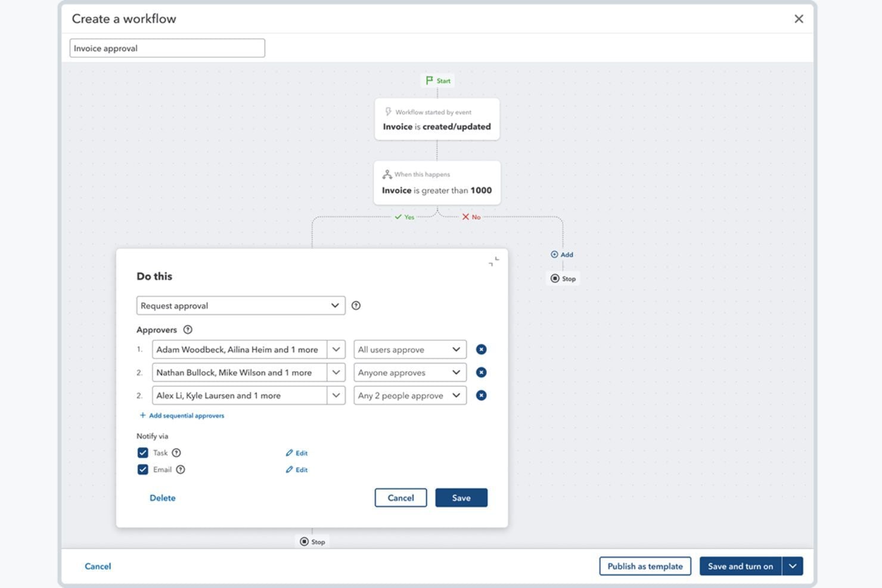Click the pencil Edit icon for Task notification

click(289, 453)
